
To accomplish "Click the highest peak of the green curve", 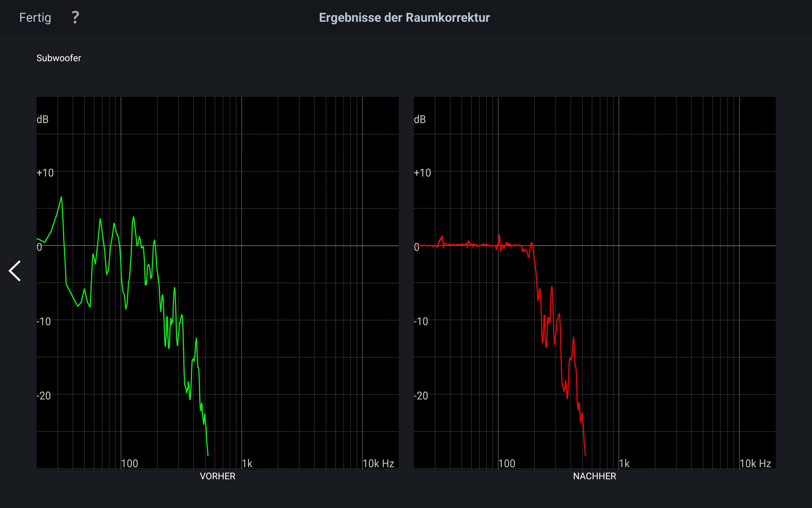I will pos(61,197).
